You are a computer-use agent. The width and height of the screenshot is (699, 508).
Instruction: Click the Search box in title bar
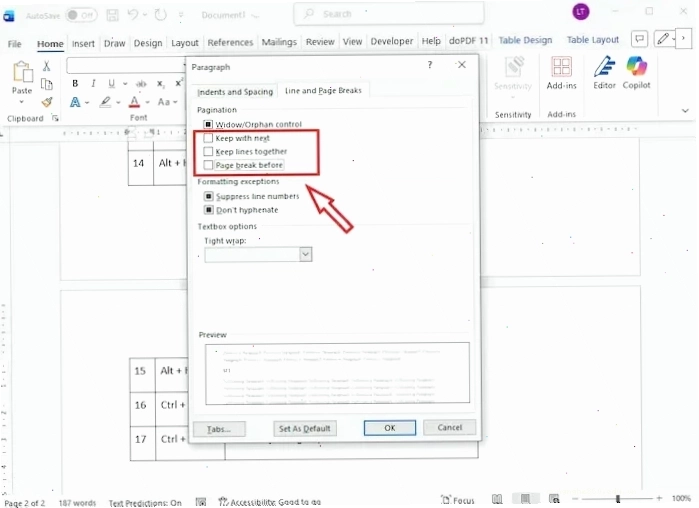click(x=389, y=14)
